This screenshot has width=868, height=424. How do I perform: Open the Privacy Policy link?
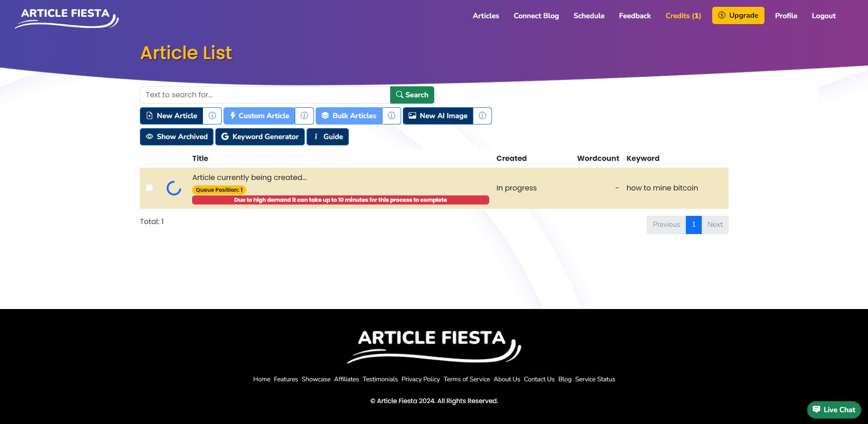tap(421, 379)
